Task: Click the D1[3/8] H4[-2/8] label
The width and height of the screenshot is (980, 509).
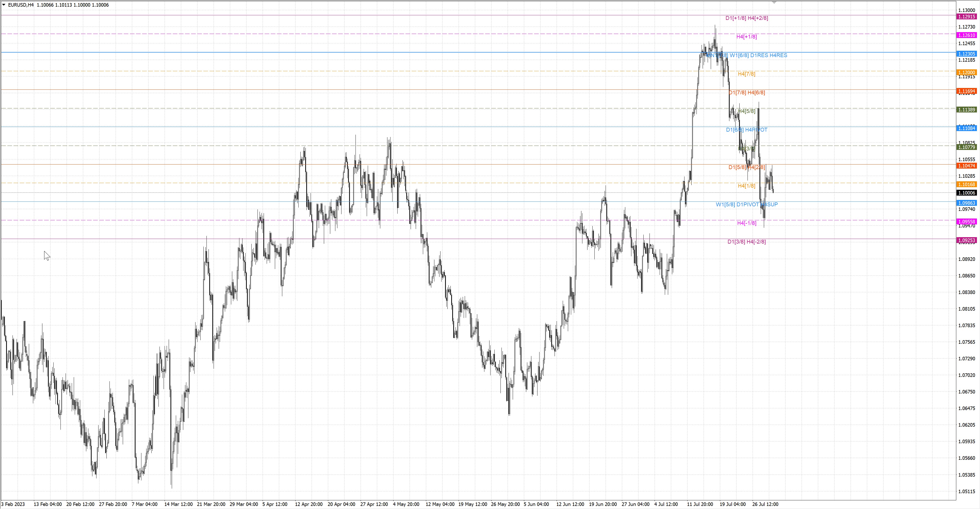Action: pyautogui.click(x=746, y=242)
